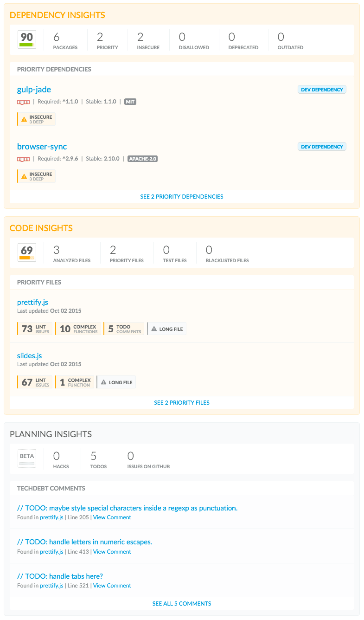Click the 10 Complex Functions badge

tap(78, 329)
